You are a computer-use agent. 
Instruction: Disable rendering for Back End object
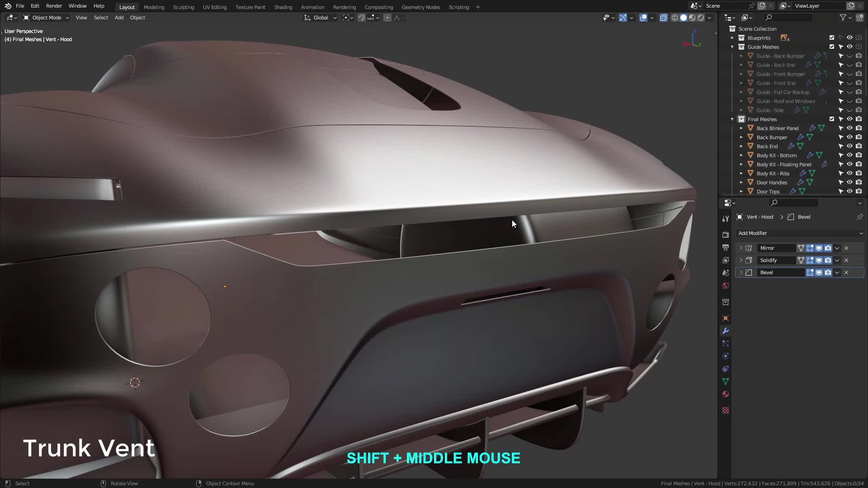point(859,146)
